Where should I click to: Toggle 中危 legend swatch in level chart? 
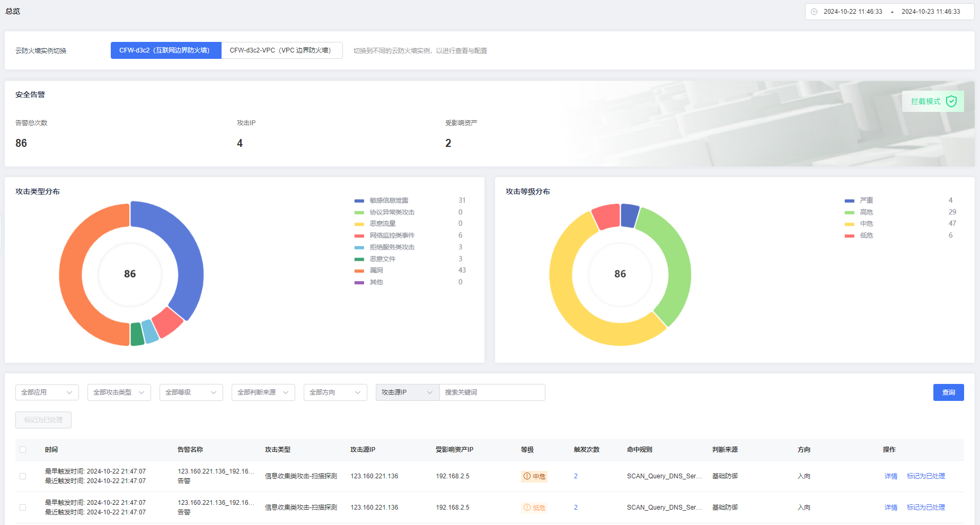tap(850, 224)
